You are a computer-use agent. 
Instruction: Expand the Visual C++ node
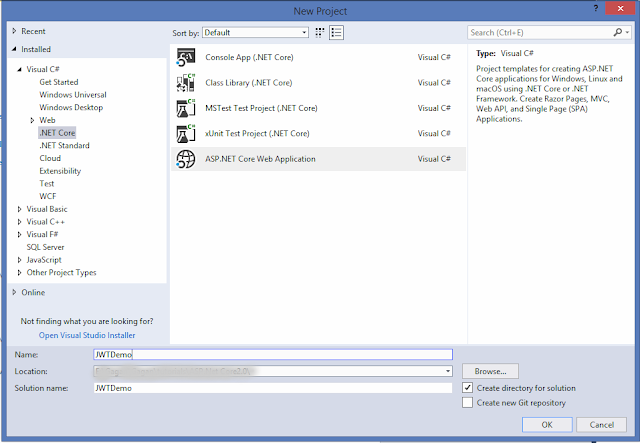(x=19, y=222)
